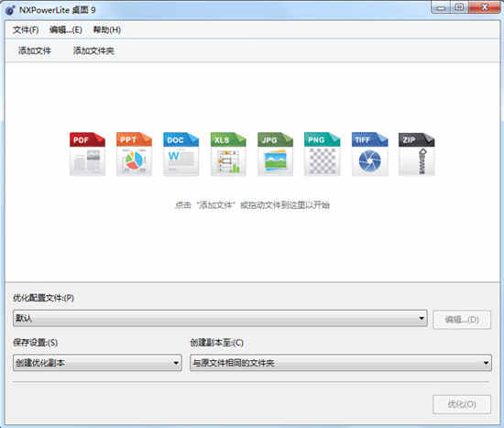This screenshot has height=428, width=504.
Task: Click the 编辑...(D) profile edit button
Action: (462, 319)
